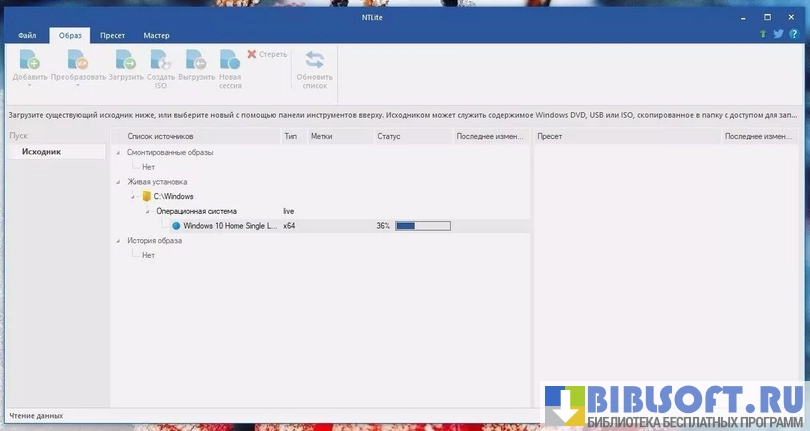
Task: Start a Новая сессия (New session)
Action: (230, 62)
